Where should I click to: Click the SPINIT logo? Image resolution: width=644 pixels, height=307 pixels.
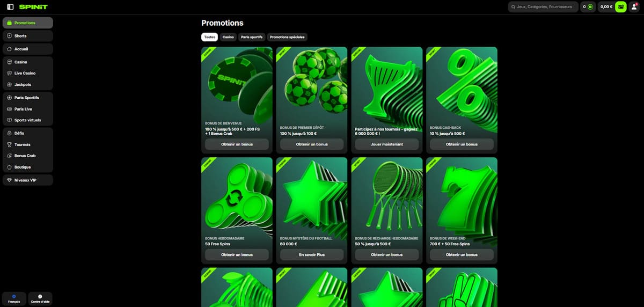[33, 7]
